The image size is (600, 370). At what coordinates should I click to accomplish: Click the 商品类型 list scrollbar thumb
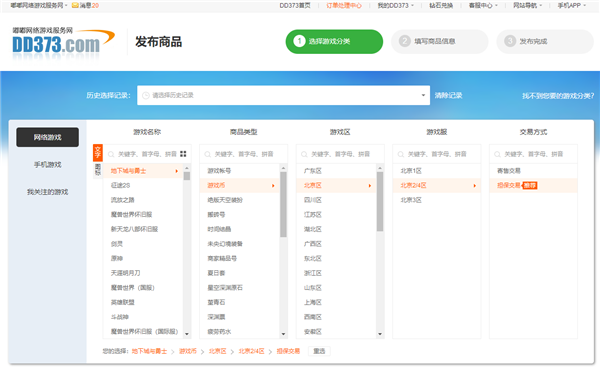pos(283,204)
